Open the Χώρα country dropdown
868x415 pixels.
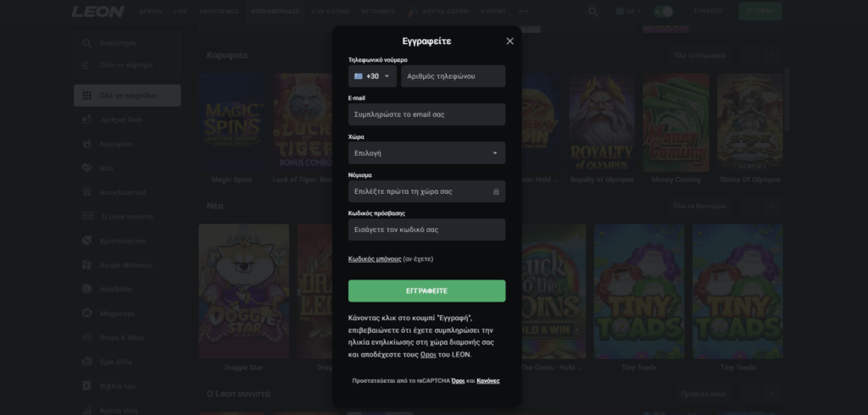(427, 152)
